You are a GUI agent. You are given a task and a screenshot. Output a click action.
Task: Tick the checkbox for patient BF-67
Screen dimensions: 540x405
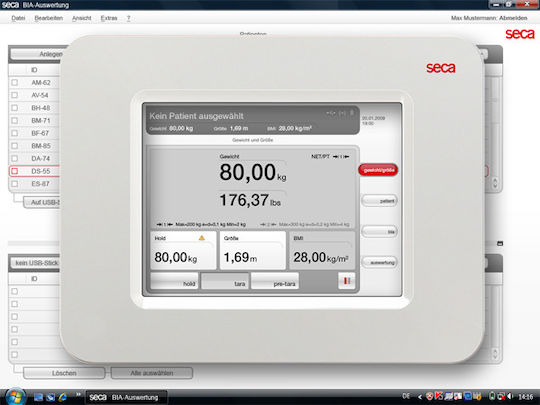tap(14, 133)
